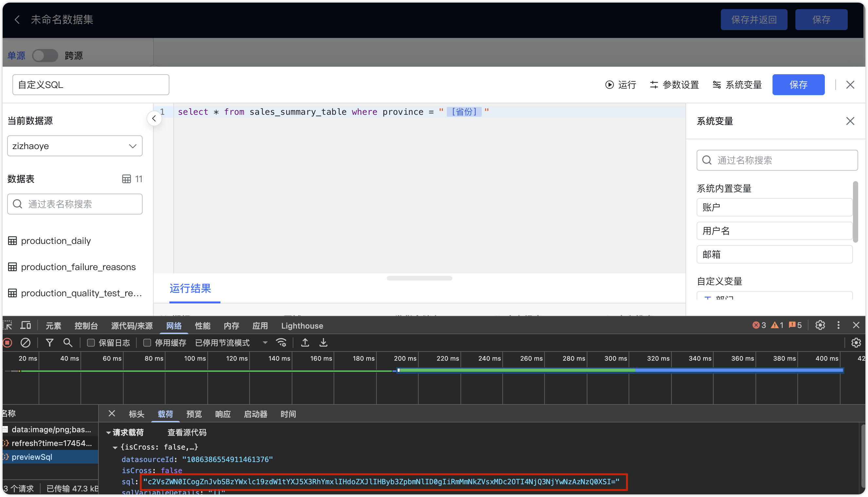
Task: Open DevTools Performance tab
Action: click(202, 326)
